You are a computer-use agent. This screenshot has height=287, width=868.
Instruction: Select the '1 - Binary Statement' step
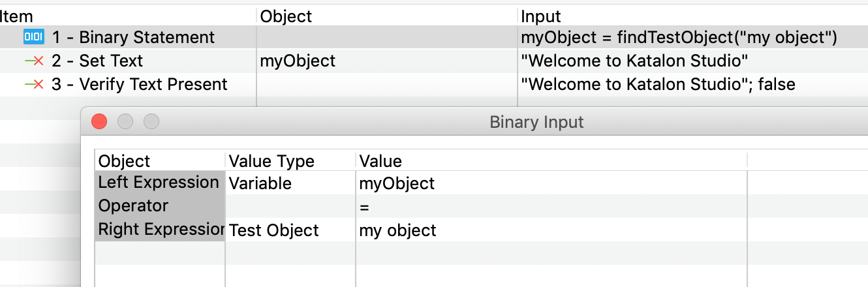click(133, 38)
